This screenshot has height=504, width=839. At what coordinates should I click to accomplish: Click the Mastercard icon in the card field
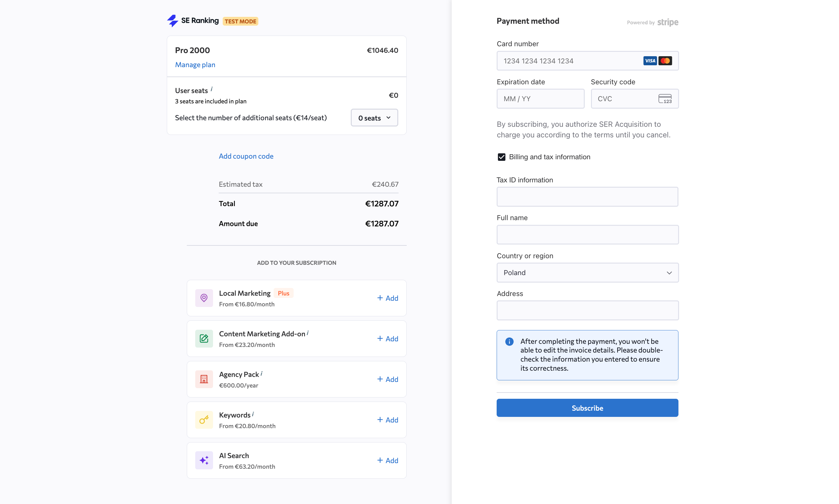tap(665, 61)
